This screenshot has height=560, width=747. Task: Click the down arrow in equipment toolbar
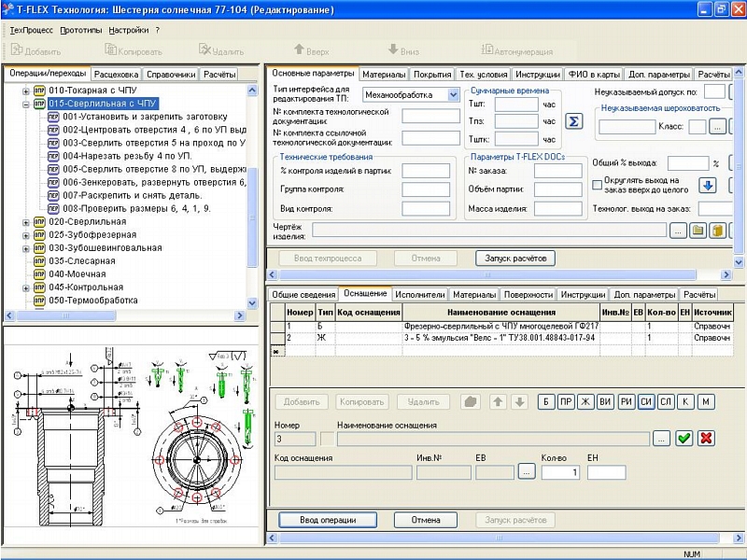pos(520,402)
